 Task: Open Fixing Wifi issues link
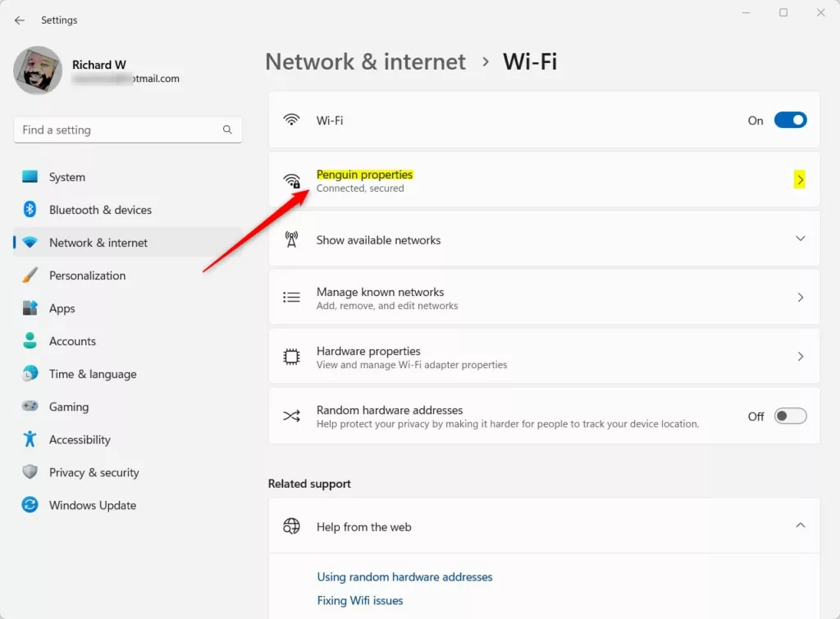(x=360, y=601)
